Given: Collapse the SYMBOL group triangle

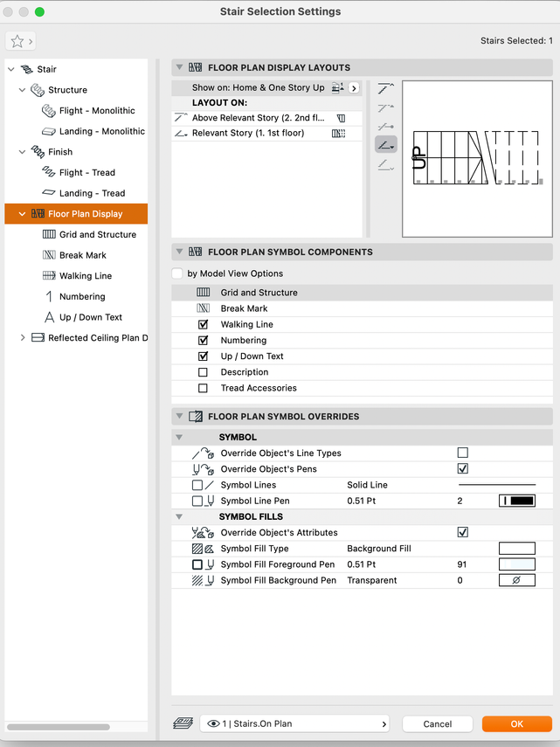Looking at the screenshot, I should [179, 437].
